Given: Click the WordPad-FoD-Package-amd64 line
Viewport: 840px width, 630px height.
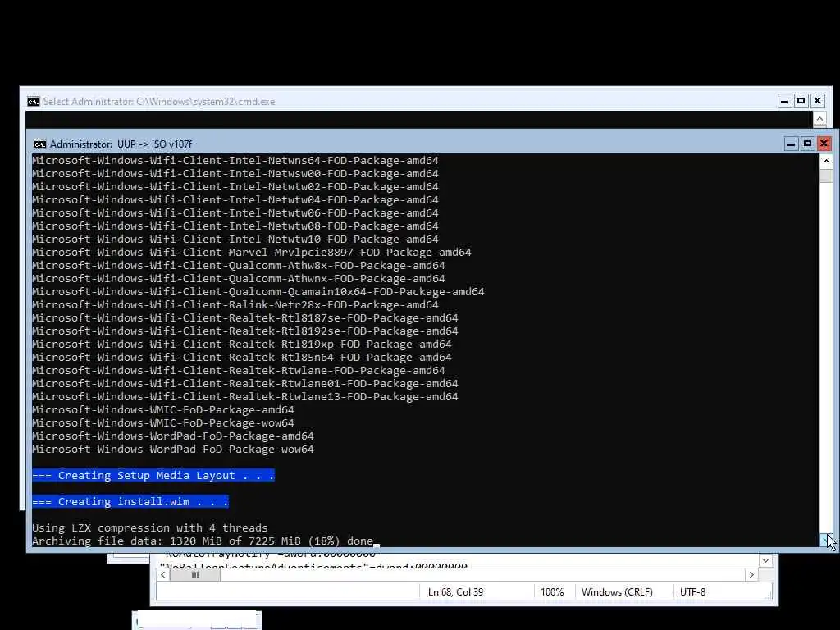Looking at the screenshot, I should coord(173,436).
